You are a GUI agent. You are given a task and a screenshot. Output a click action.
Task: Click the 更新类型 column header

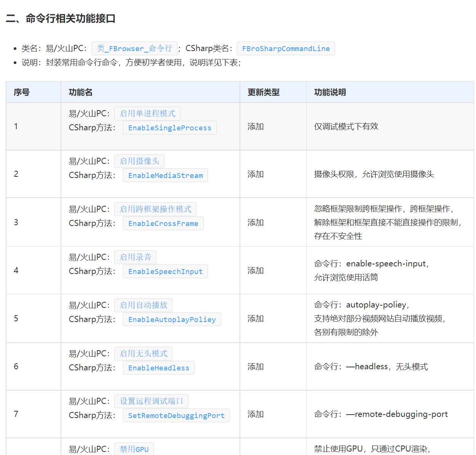(264, 92)
